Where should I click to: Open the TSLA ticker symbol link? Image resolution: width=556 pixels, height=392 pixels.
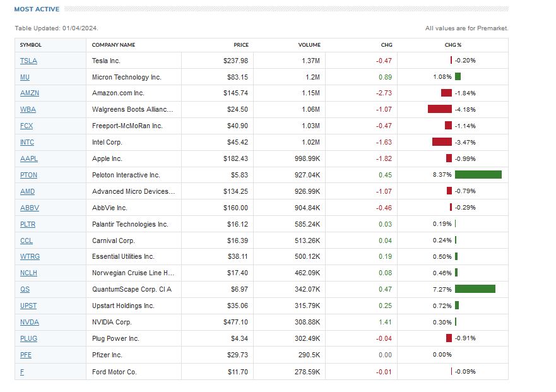pyautogui.click(x=28, y=61)
